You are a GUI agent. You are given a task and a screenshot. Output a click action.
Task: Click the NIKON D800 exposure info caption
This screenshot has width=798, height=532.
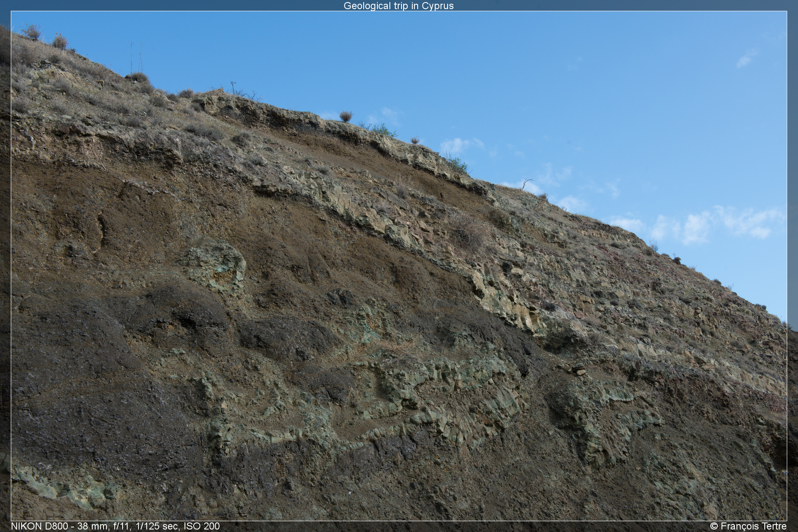click(115, 526)
